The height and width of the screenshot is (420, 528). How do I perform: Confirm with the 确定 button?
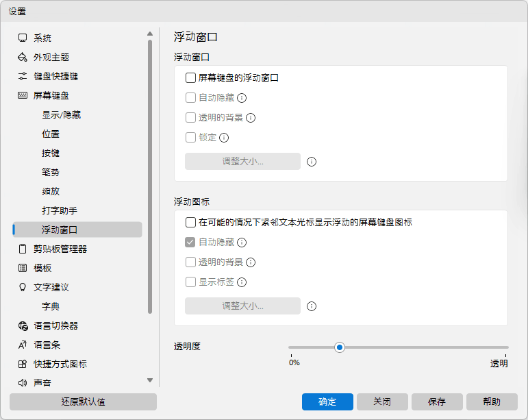pyautogui.click(x=327, y=402)
